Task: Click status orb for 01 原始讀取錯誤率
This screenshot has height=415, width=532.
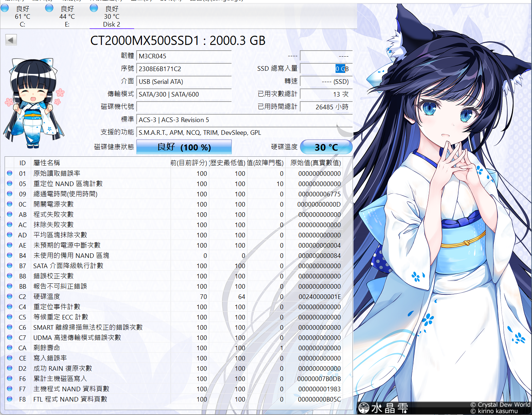Action: (x=10, y=173)
